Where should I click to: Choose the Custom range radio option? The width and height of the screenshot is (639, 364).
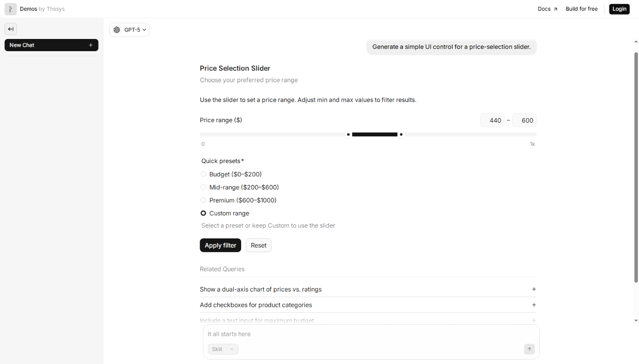tap(203, 213)
